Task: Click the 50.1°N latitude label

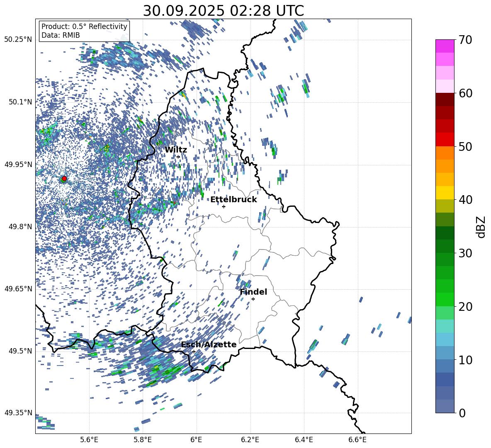Action: [20, 102]
